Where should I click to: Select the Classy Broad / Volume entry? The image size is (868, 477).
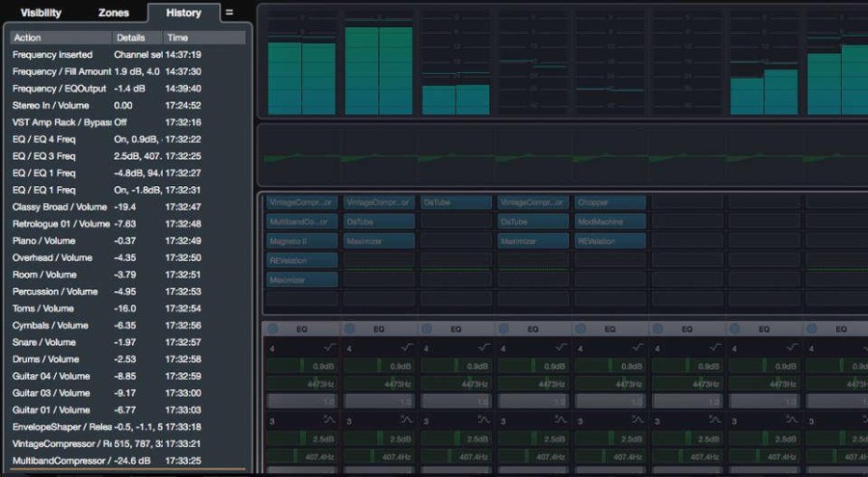[x=128, y=207]
